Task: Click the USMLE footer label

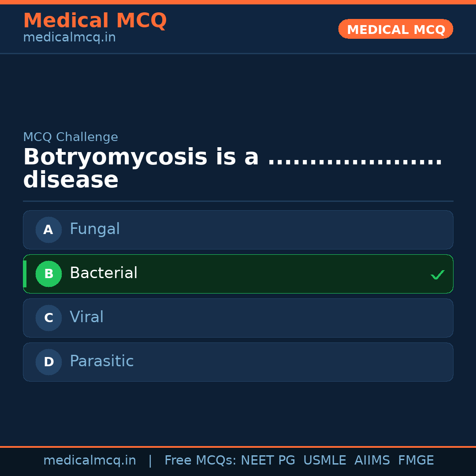Action: tap(325, 460)
